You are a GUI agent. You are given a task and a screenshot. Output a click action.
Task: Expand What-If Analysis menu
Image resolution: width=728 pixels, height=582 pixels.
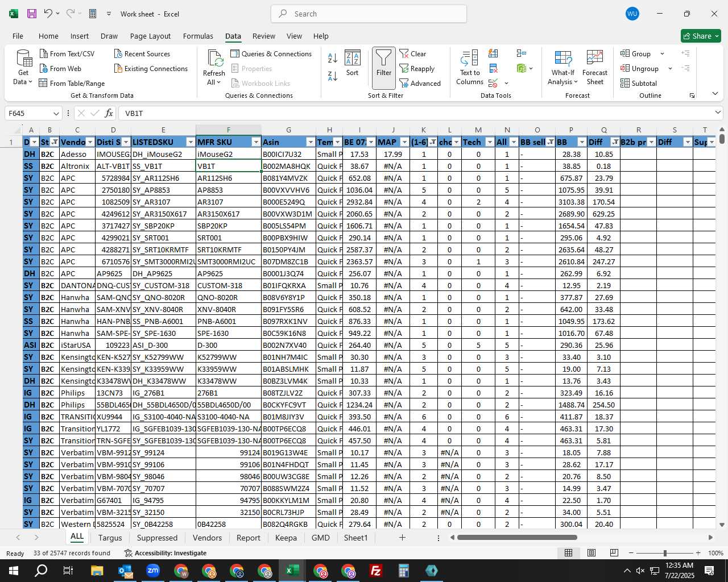[576, 82]
